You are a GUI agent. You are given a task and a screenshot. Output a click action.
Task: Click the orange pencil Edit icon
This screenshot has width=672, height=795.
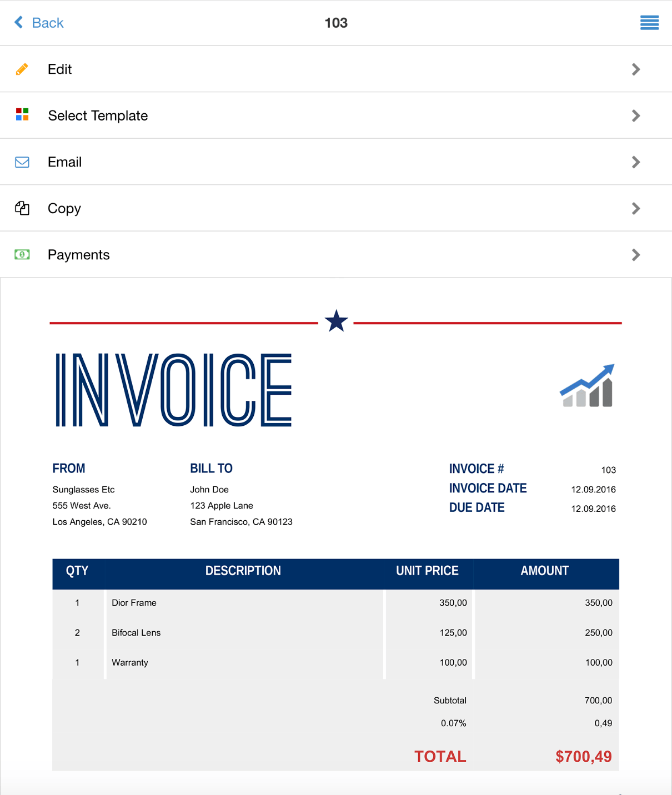click(22, 69)
